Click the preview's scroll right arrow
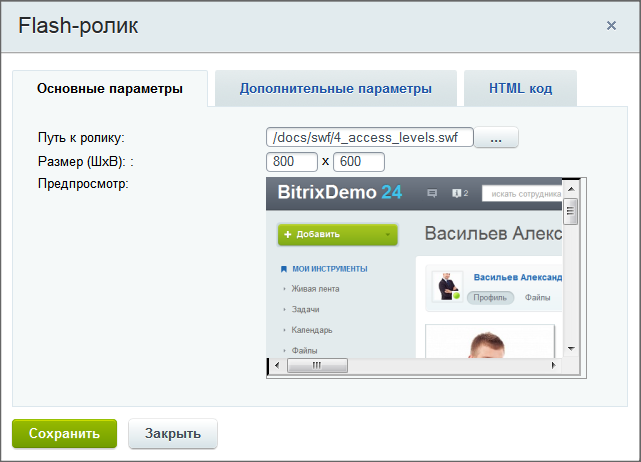641x462 pixels. pos(554,365)
